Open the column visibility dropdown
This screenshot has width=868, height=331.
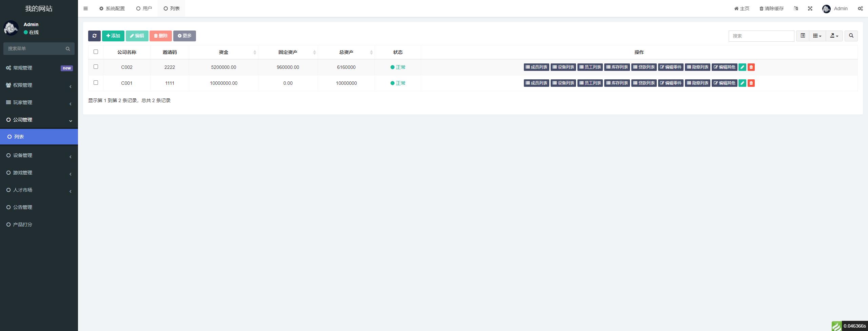click(817, 36)
